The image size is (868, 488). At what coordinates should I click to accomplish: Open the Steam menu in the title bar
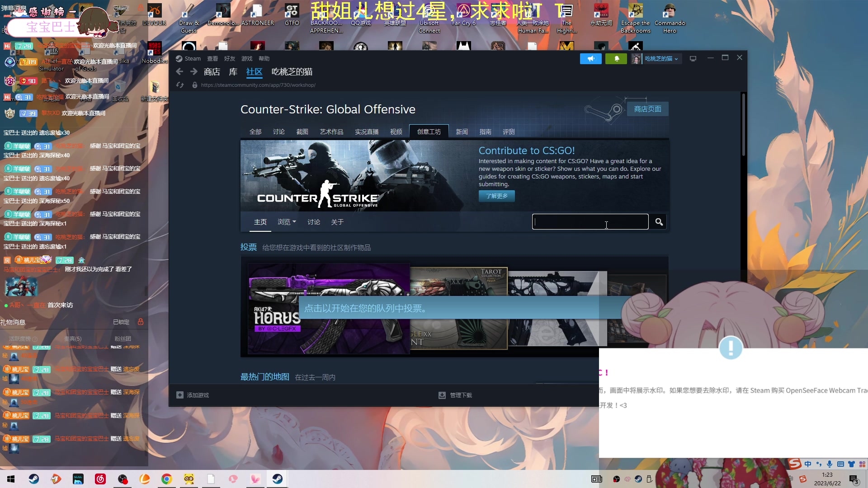click(x=189, y=59)
